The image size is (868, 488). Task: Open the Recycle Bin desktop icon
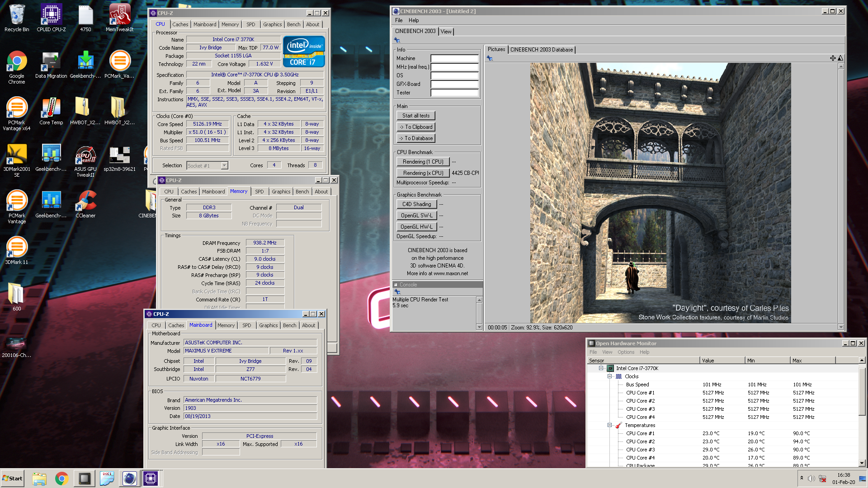coord(17,18)
